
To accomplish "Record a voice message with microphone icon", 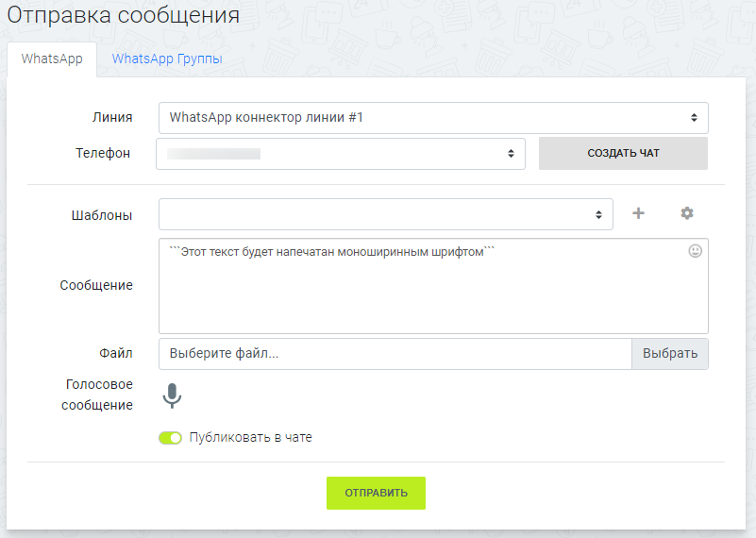I will pos(171,395).
